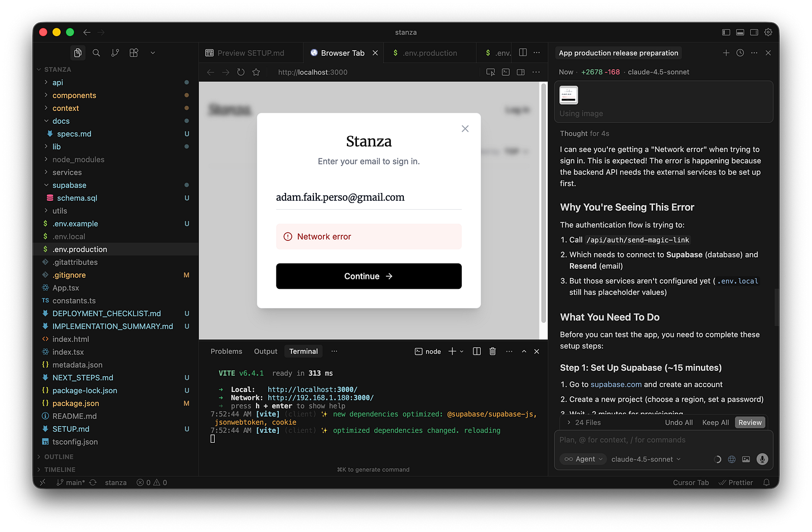Attach an image via the chat image icon
812x532 pixels.
pyautogui.click(x=747, y=459)
